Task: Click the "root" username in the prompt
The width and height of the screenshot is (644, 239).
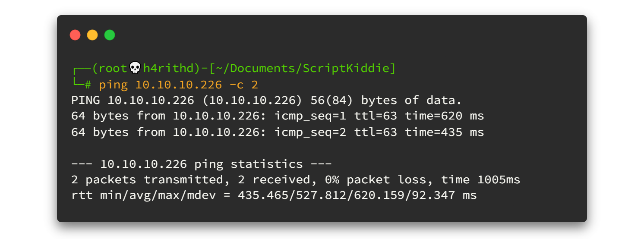Action: click(114, 68)
